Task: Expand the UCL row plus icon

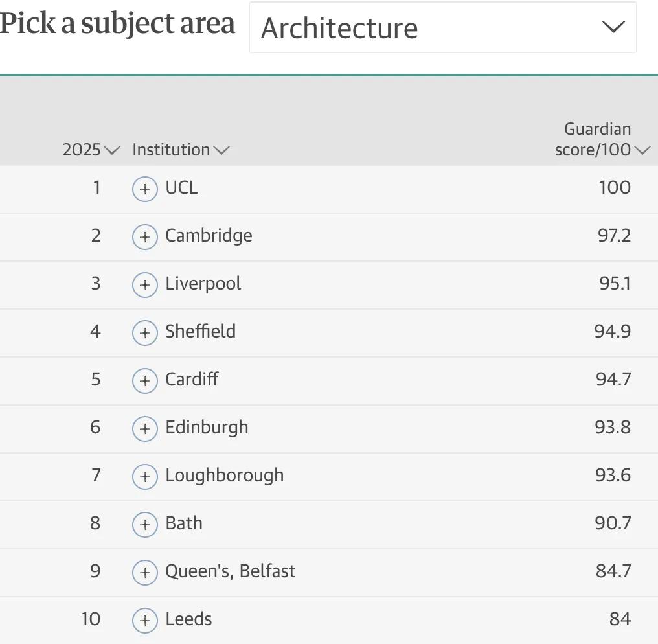Action: (145, 189)
